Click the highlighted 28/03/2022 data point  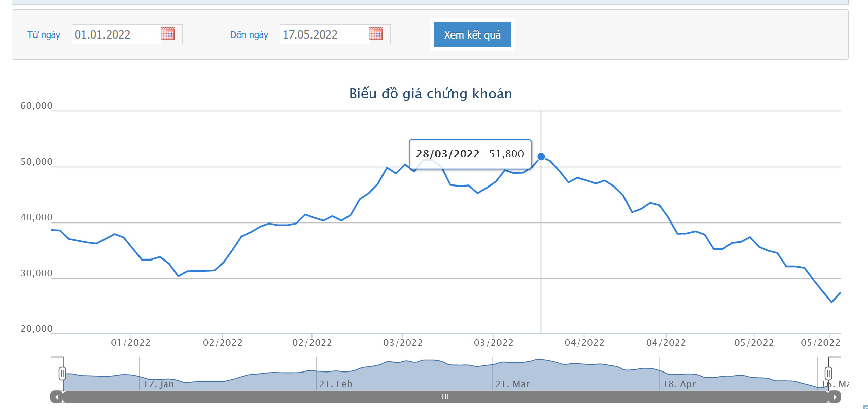pos(541,157)
